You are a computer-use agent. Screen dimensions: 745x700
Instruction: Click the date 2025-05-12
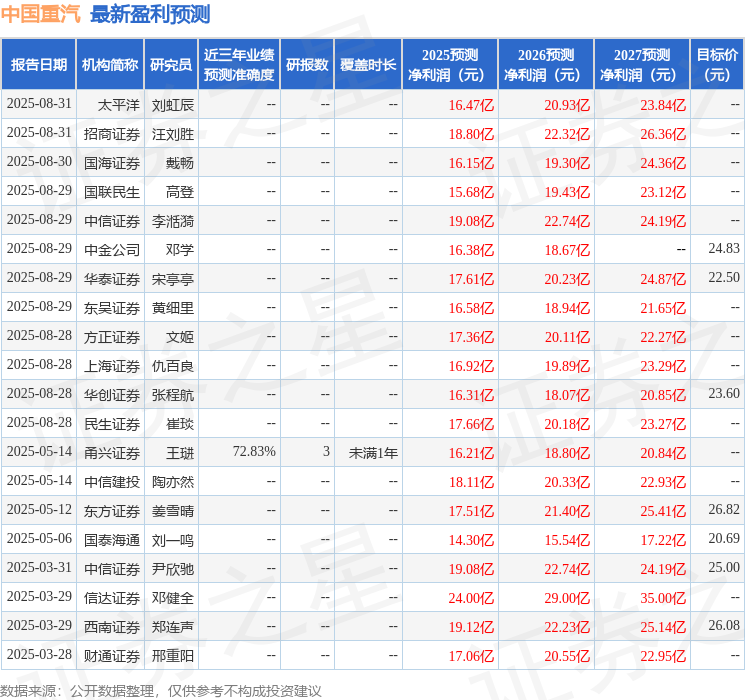tap(39, 509)
